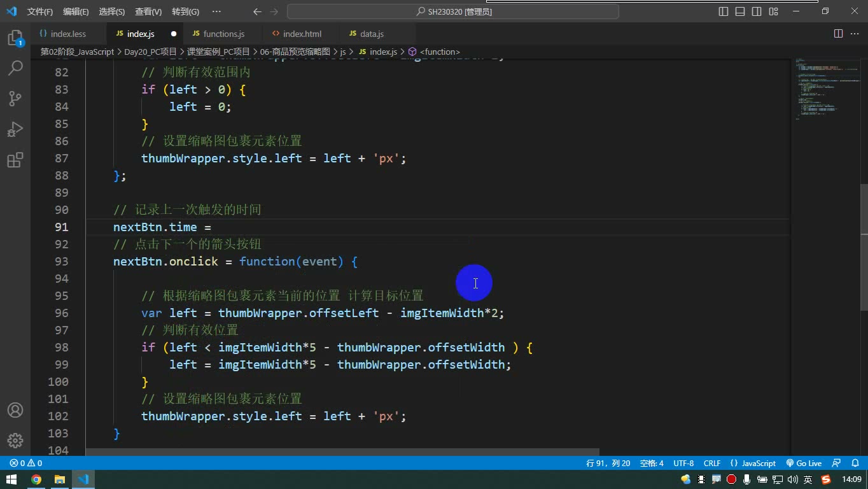Toggle the secondary side bar visibility
868x489 pixels.
coord(757,11)
